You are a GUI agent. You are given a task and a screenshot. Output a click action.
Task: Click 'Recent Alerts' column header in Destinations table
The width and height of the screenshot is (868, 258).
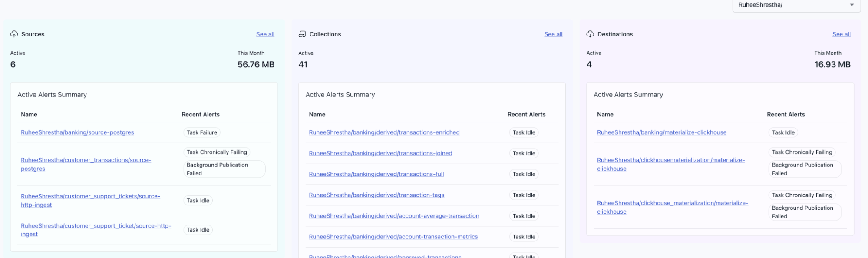pyautogui.click(x=786, y=115)
